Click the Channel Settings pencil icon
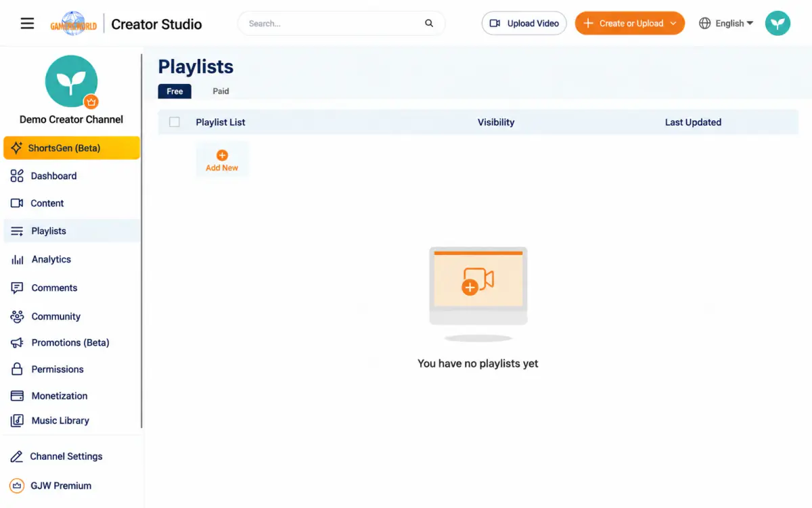 pos(16,457)
